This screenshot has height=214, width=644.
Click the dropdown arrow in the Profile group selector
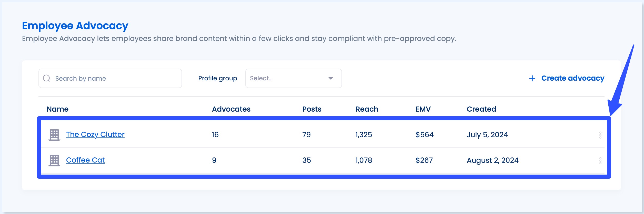331,78
